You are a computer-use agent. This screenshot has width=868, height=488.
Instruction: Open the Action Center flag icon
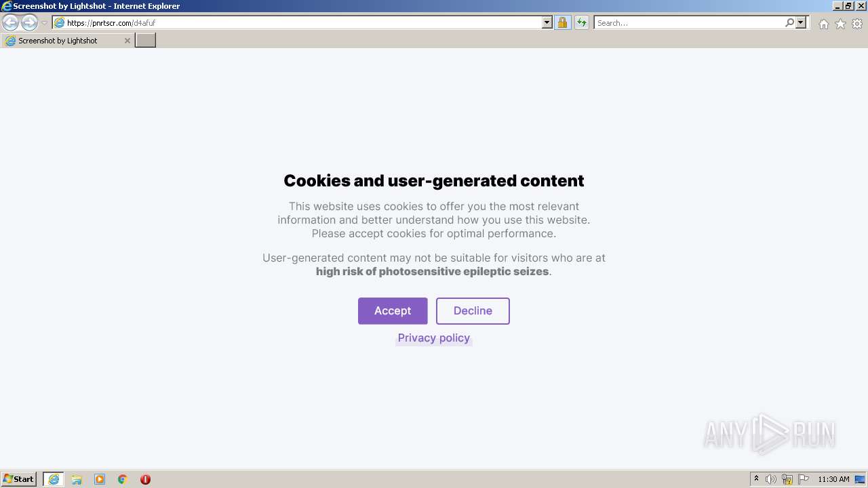coord(804,479)
